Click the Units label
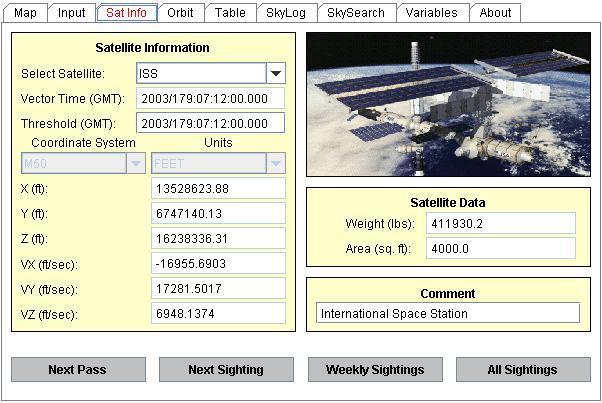Viewport: 602px width, 403px height. (218, 143)
